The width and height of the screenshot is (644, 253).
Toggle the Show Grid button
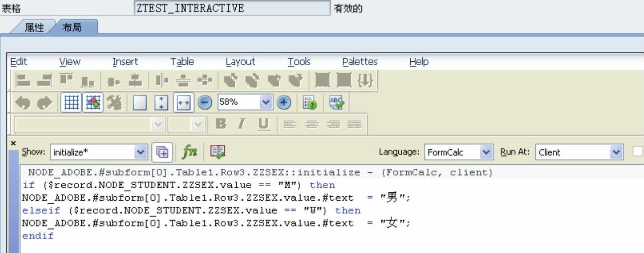tap(71, 103)
